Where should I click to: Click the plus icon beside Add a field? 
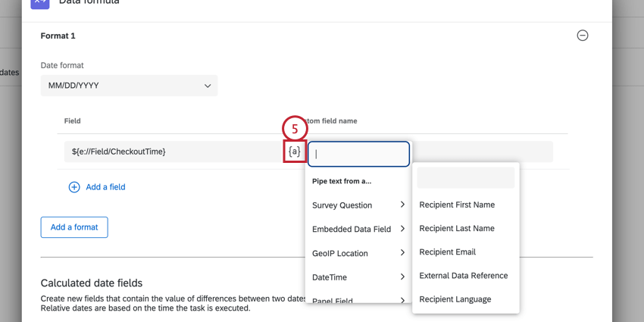74,187
